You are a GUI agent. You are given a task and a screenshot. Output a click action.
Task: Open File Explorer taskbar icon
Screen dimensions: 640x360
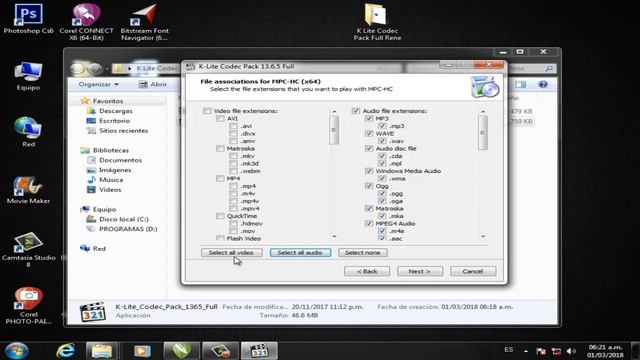tap(102, 351)
